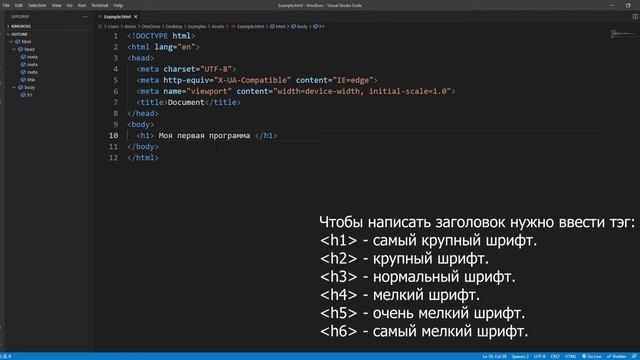
Task: Click the Prettier status item
Action: (x=616, y=356)
